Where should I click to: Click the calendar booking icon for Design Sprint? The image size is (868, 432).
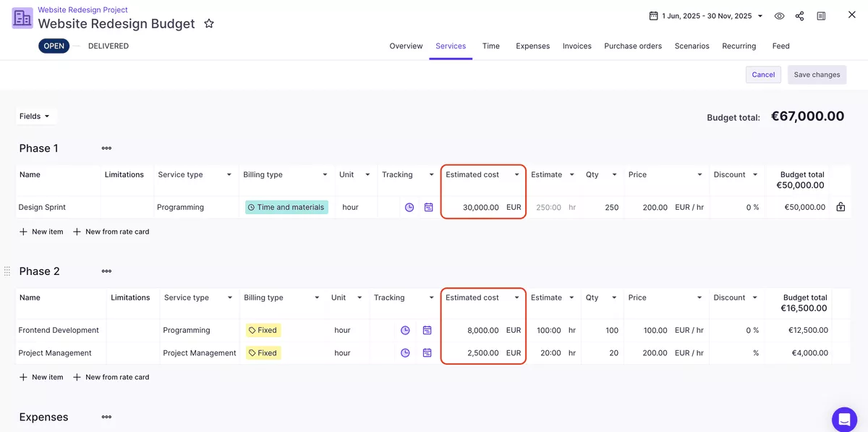pyautogui.click(x=428, y=207)
